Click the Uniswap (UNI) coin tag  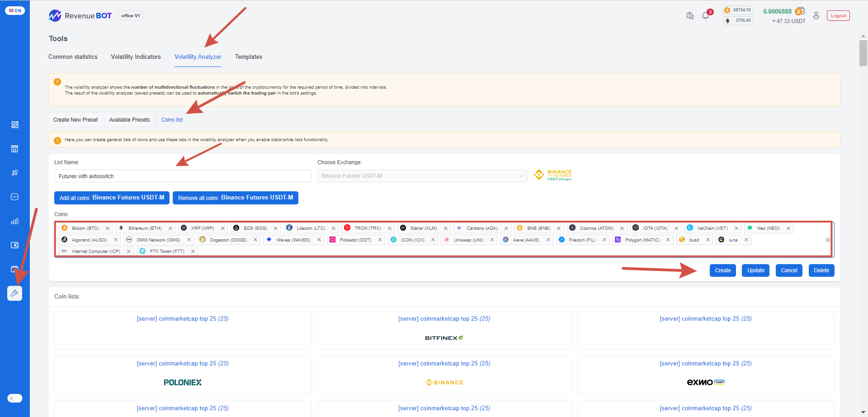(468, 240)
